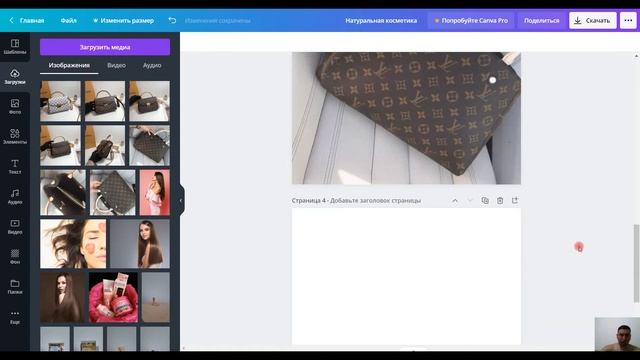640x360 pixels.
Task: Add a new page with plus-page icon
Action: [515, 200]
